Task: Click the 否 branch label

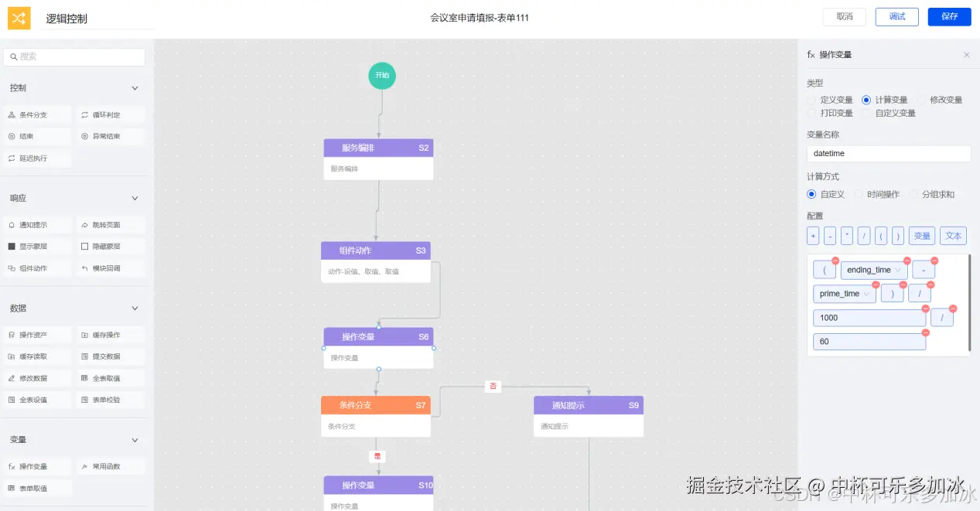Action: coord(493,387)
